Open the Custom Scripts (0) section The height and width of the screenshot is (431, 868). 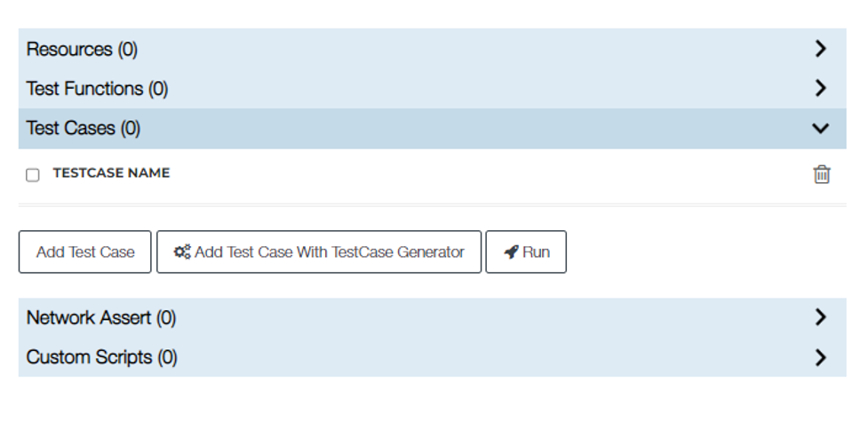433,357
